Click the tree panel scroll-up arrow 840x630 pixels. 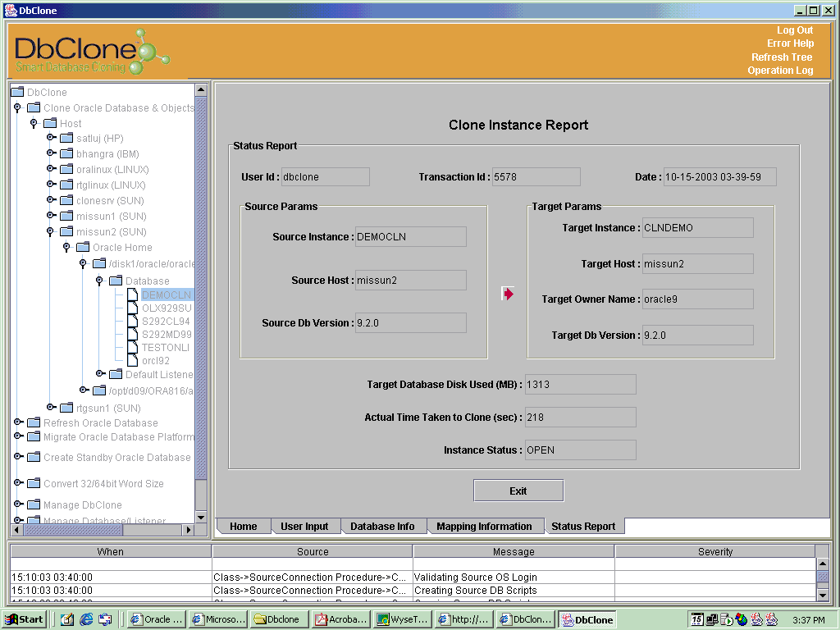pos(202,89)
